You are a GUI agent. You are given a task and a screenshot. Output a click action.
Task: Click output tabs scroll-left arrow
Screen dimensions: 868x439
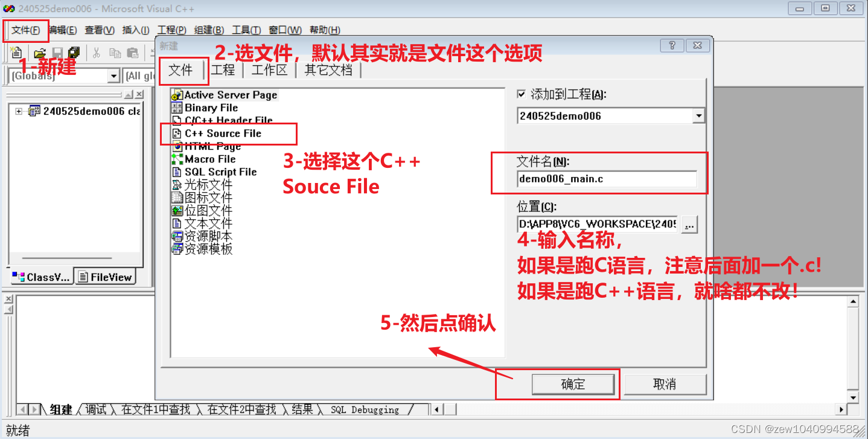(x=22, y=409)
